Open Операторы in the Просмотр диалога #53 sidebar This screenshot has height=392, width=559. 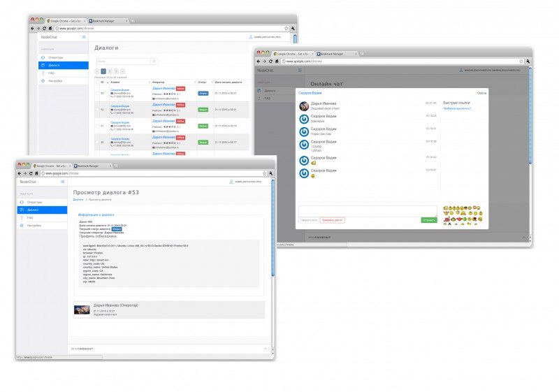click(x=42, y=202)
